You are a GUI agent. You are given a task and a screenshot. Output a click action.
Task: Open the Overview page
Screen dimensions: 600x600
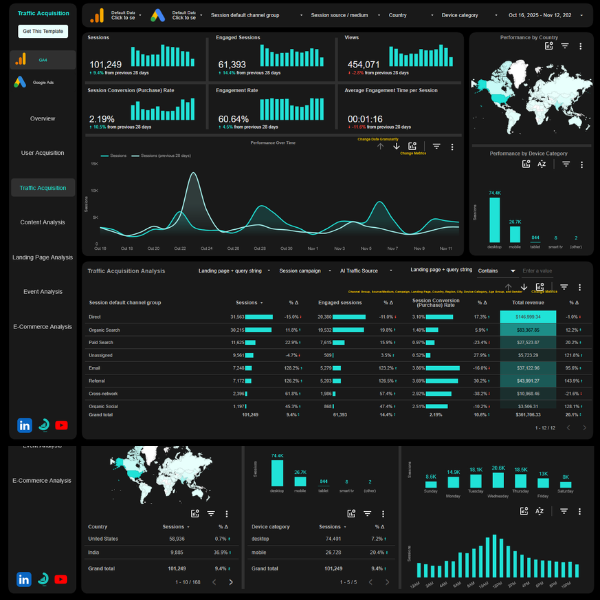42,119
